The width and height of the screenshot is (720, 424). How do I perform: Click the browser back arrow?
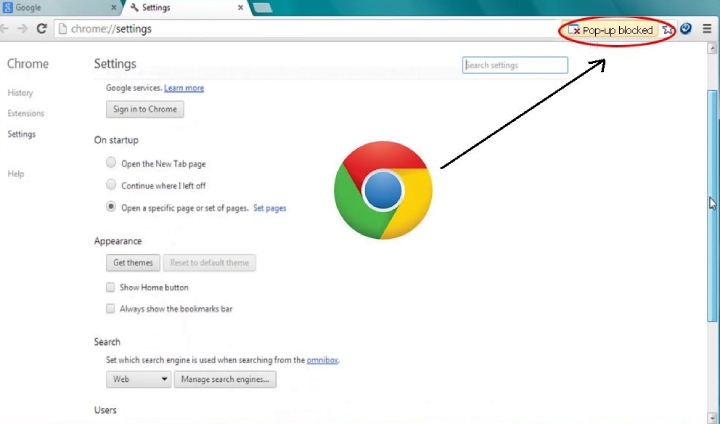[4, 28]
